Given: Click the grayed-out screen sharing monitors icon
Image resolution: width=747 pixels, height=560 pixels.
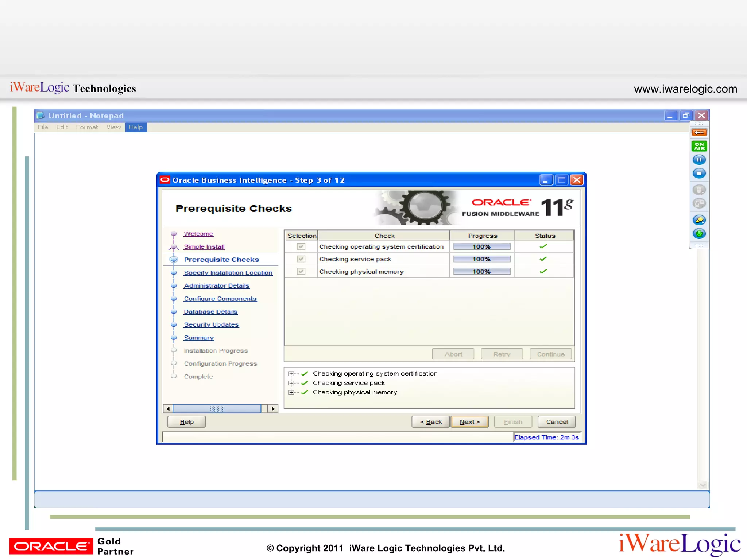Looking at the screenshot, I should [699, 203].
